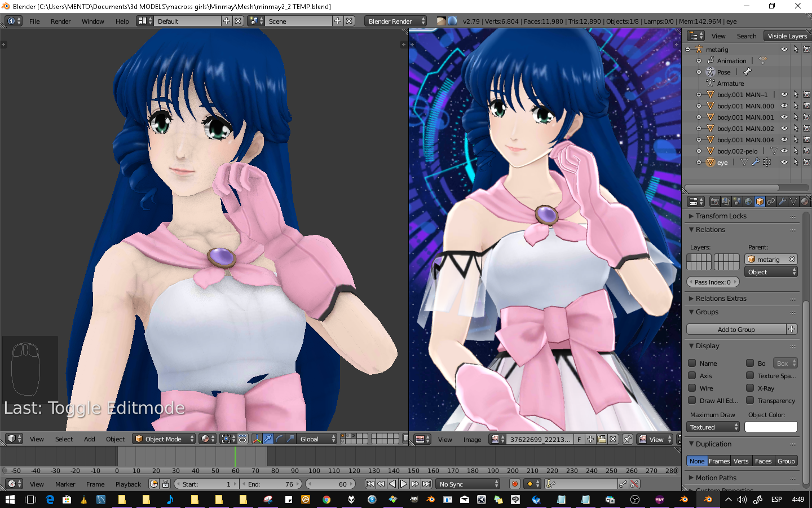Open the Help menu

coord(122,21)
